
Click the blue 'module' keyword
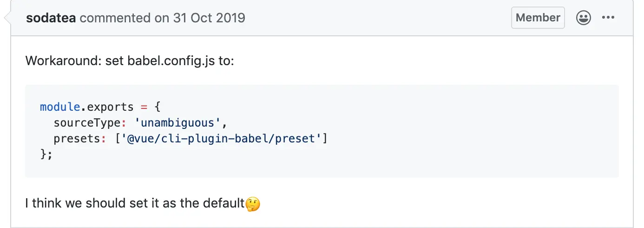pyautogui.click(x=60, y=107)
